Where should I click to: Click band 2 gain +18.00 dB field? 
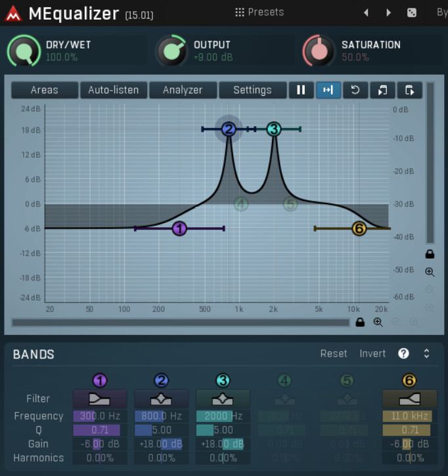[x=162, y=444]
